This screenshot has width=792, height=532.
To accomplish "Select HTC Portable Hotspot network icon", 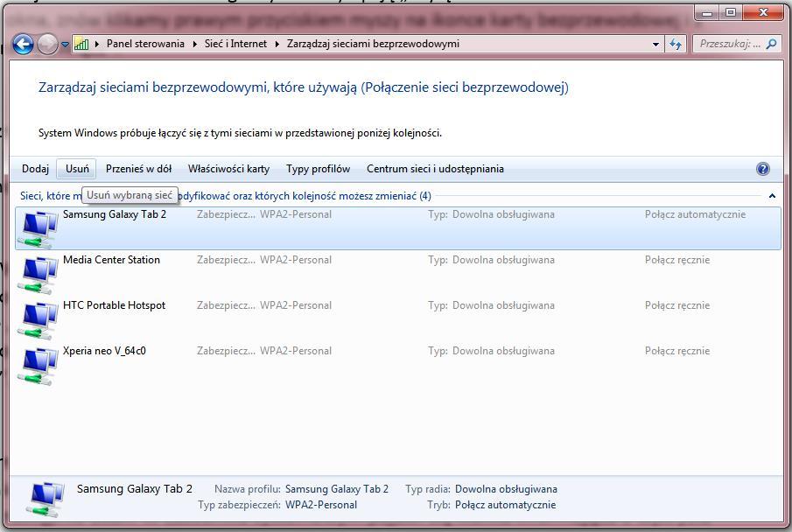I will [x=38, y=319].
